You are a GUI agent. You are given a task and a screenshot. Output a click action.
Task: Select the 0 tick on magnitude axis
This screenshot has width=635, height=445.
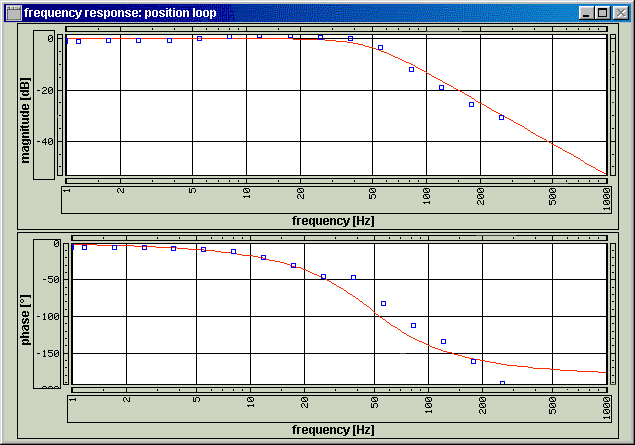point(50,38)
